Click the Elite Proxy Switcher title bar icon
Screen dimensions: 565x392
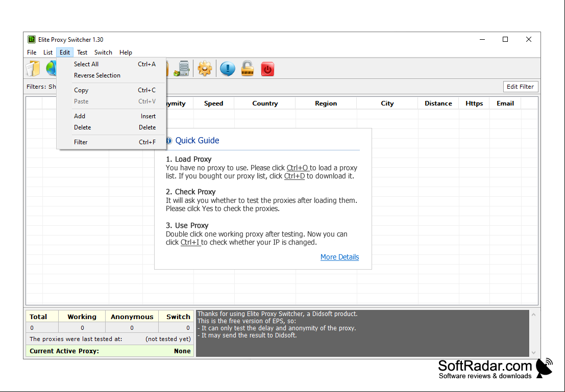click(32, 39)
